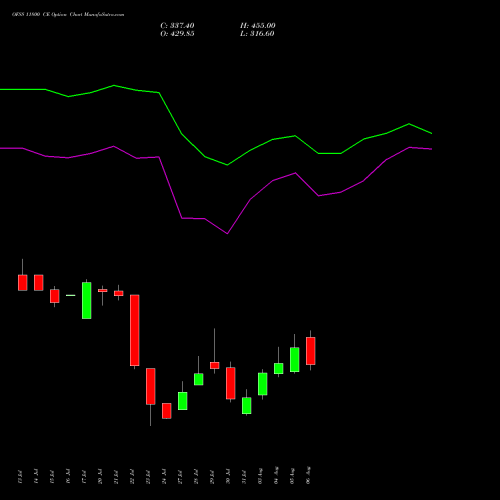Select the 05 Aug green candle
The width and height of the screenshot is (500, 500).
[x=295, y=359]
